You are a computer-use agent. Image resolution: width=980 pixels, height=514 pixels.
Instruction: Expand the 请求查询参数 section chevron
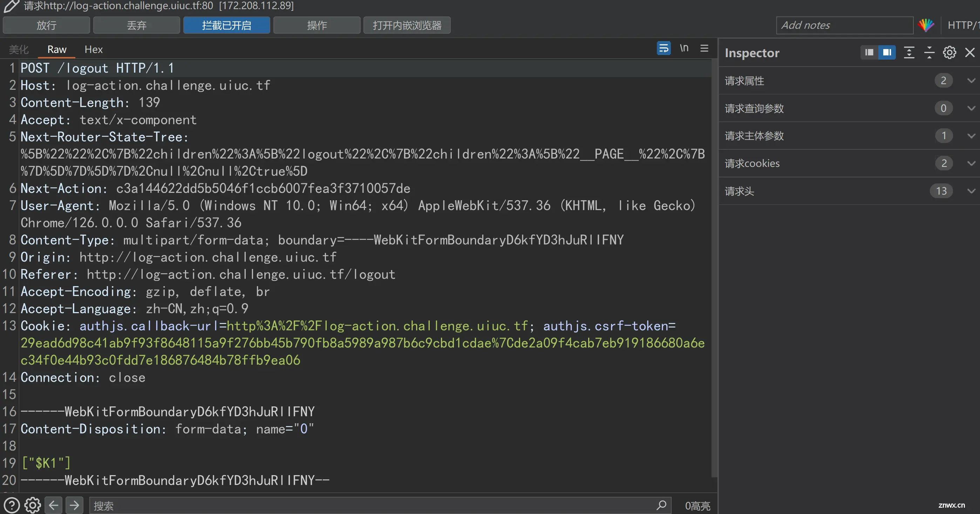tap(971, 108)
